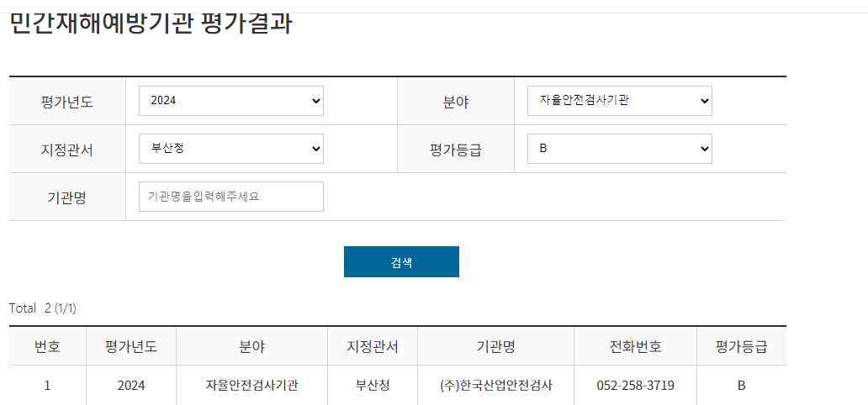Click the 부산청 cell in the first result row
The width and height of the screenshot is (868, 405).
[x=373, y=386]
